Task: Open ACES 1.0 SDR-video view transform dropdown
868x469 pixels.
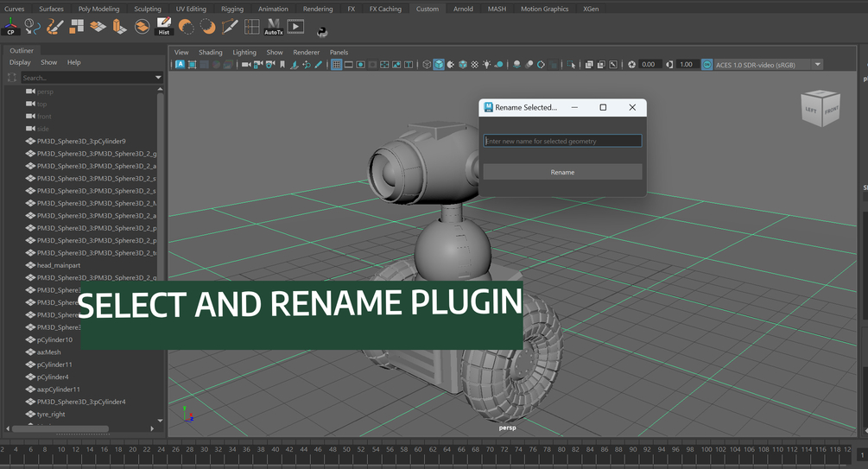Action: click(817, 65)
